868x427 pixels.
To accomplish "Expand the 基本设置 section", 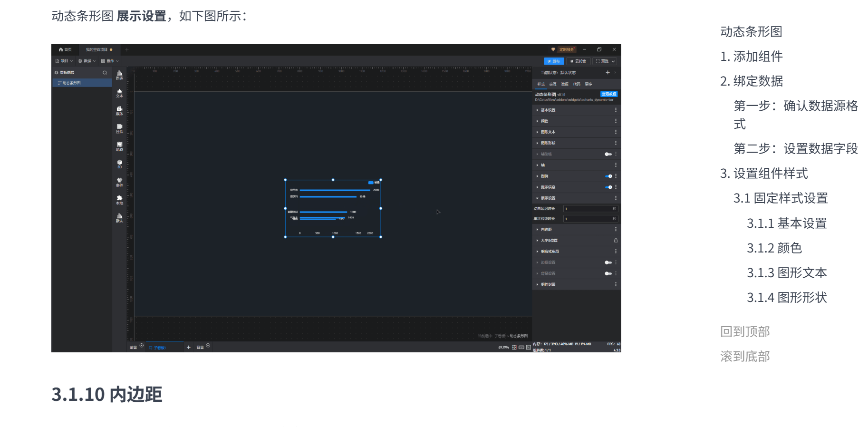I will 548,110.
